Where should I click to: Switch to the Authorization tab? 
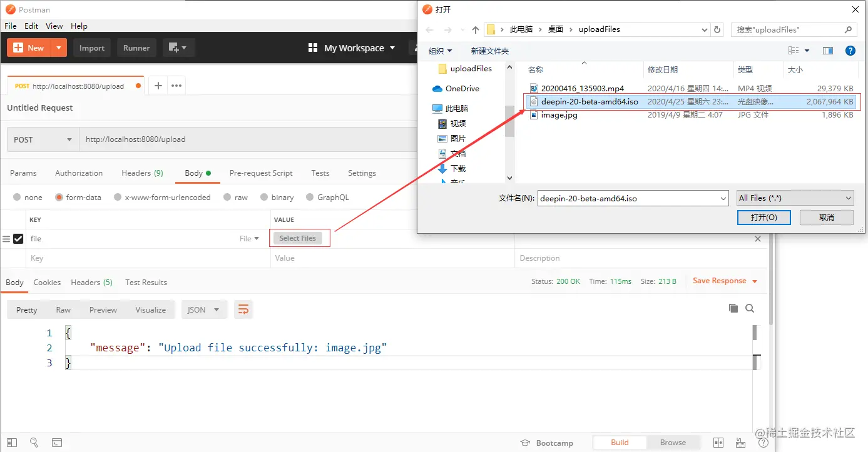pyautogui.click(x=79, y=173)
